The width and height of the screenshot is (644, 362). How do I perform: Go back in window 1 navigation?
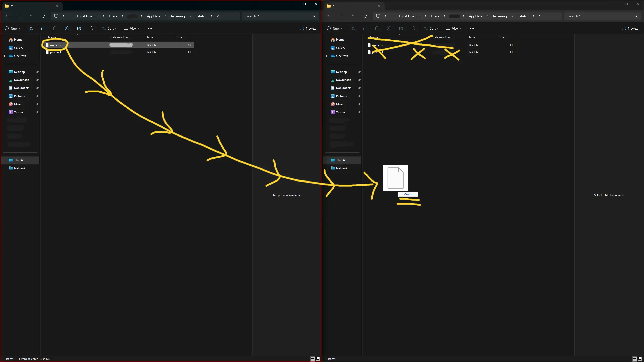pos(329,16)
